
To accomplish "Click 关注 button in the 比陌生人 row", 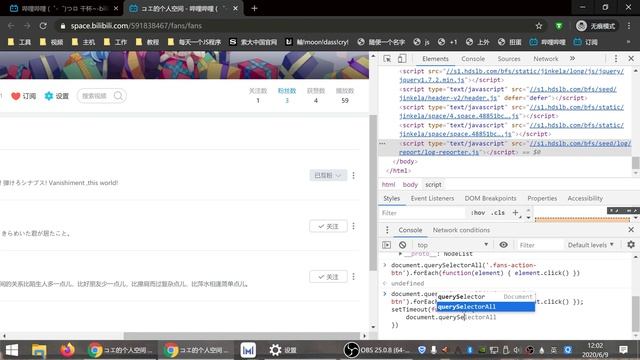I will (x=328, y=277).
